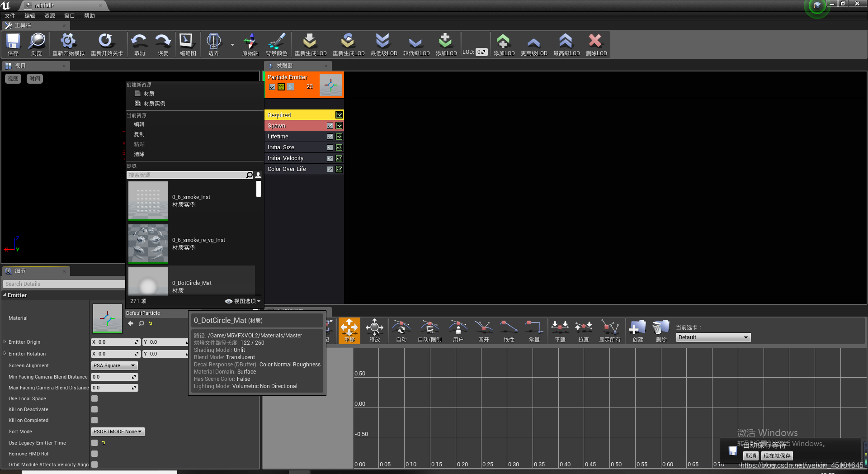The width and height of the screenshot is (868, 474).
Task: Select 0_DotCircle_Mat material thumbnail
Action: (x=148, y=281)
